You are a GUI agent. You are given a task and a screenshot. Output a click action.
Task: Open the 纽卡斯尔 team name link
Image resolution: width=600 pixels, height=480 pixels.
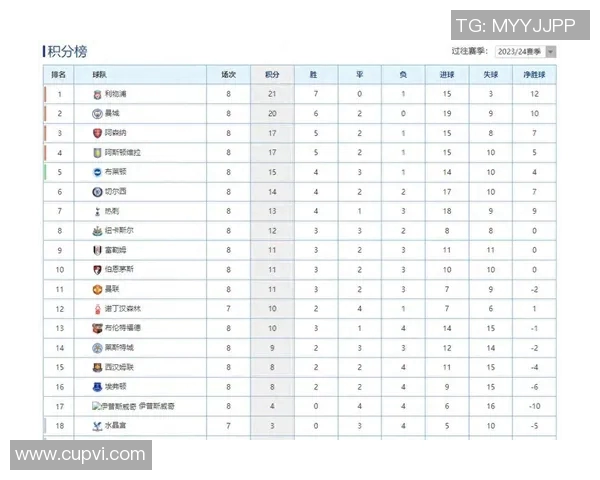(119, 230)
